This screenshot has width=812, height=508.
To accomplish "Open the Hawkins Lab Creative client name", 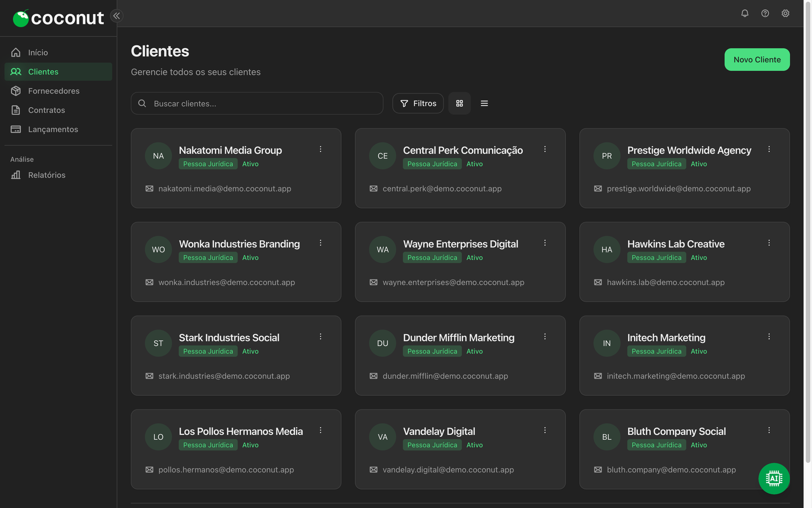I will [x=676, y=244].
